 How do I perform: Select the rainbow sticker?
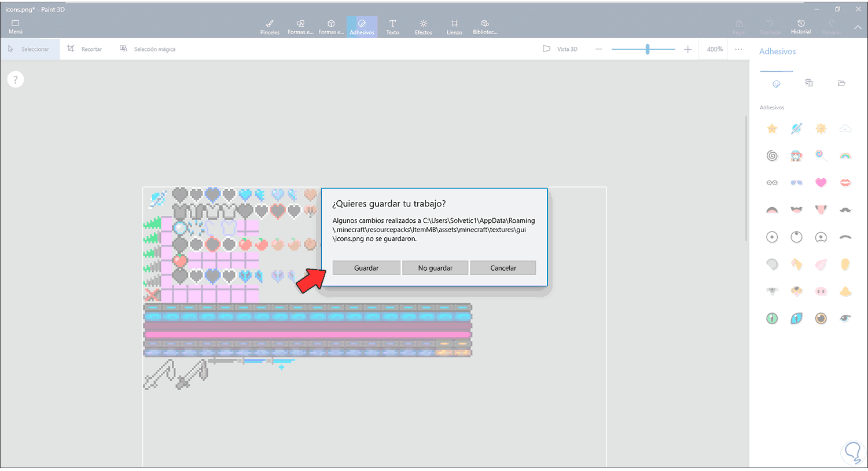click(x=845, y=156)
